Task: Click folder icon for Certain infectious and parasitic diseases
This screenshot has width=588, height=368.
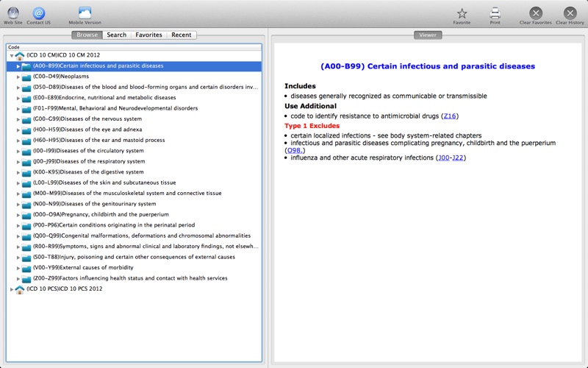Action: click(x=26, y=66)
